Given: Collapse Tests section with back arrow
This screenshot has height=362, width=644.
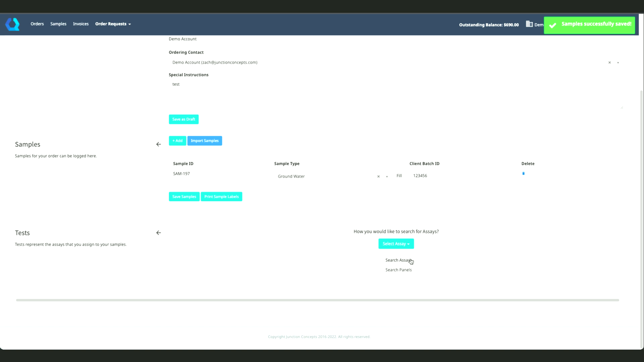Looking at the screenshot, I should (x=158, y=233).
